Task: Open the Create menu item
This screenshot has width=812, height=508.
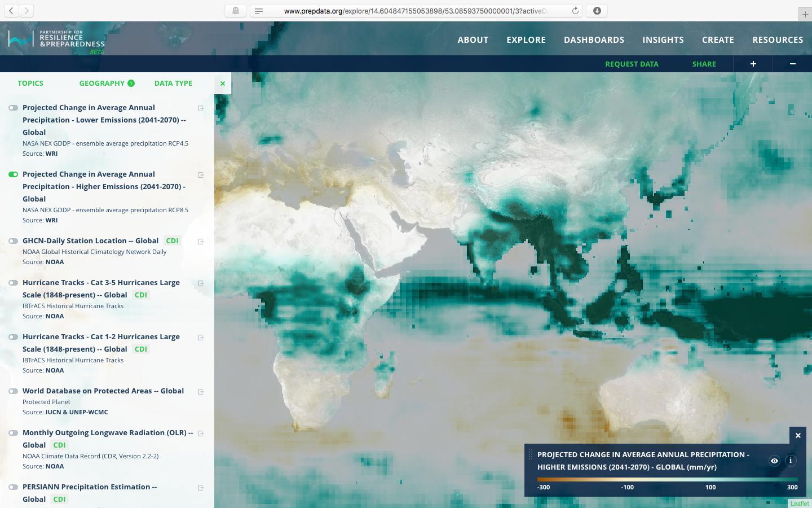Action: (x=718, y=40)
